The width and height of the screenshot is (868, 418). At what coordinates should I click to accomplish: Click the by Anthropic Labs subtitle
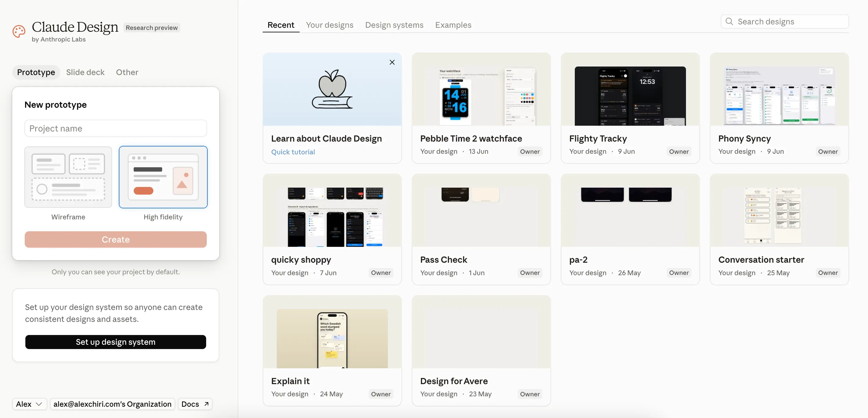[x=59, y=39]
